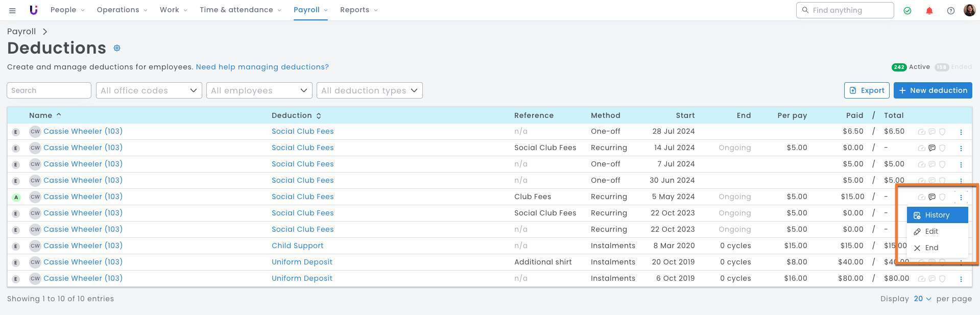Change the Display per page count
Viewport: 980px width, 315px height.
pos(922,299)
